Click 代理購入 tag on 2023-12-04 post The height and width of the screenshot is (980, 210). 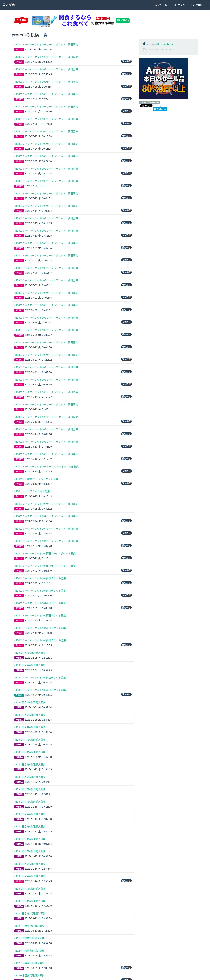(19, 670)
